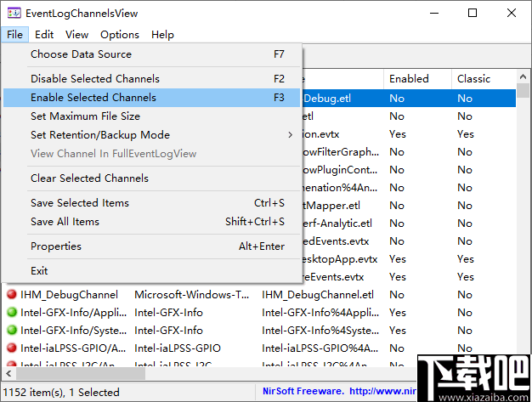
Task: Click red icon of Intel-iaLPSS-GPIO row
Action: click(12, 348)
